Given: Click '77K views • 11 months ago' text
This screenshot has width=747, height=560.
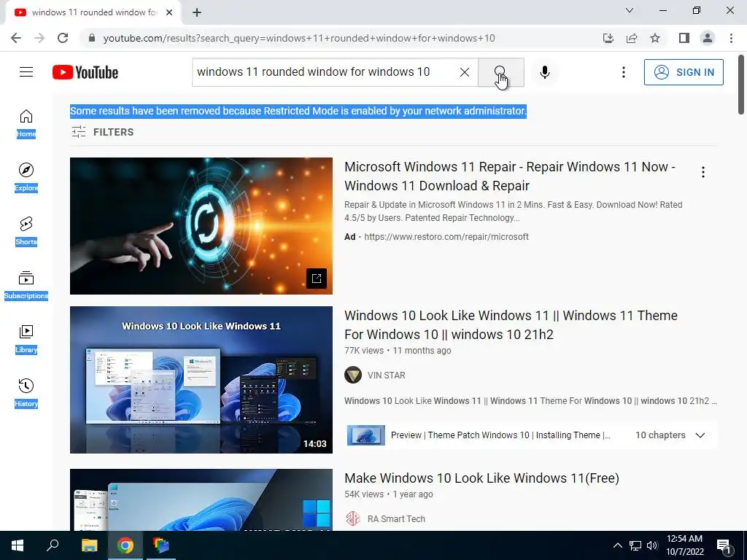Looking at the screenshot, I should point(398,351).
